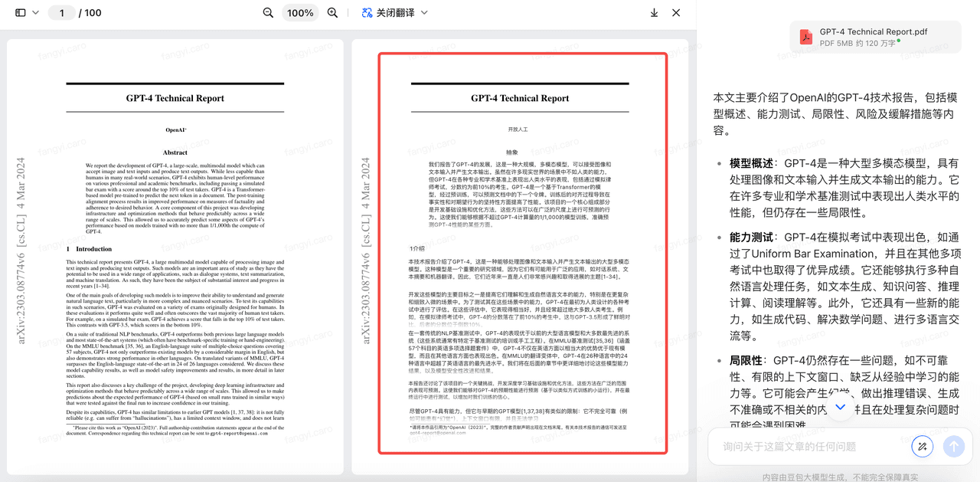980x482 pixels.
Task: Expand the translation options dropdown arrow
Action: pyautogui.click(x=424, y=13)
